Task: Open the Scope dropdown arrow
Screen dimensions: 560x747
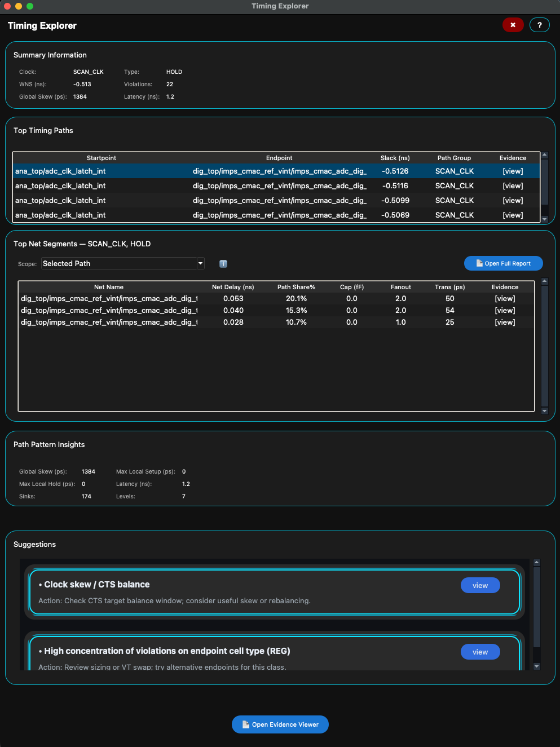Action: coord(200,263)
